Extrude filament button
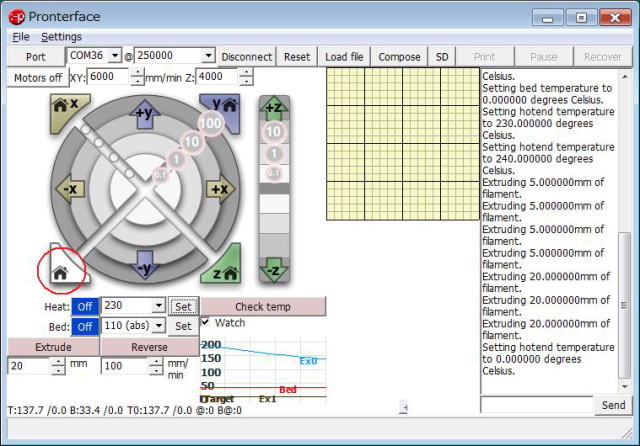Screen dimensions: 640x446 (53, 347)
